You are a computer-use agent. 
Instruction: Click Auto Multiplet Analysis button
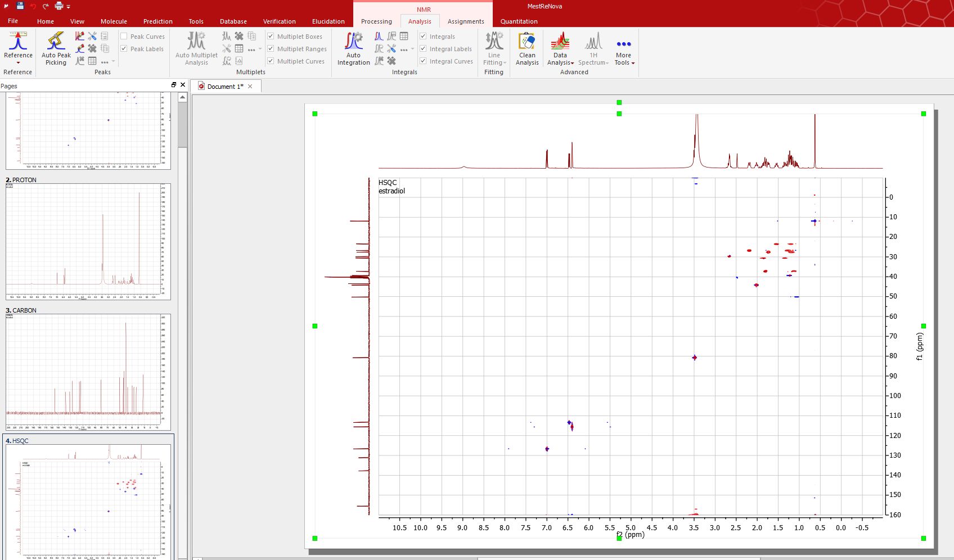pyautogui.click(x=196, y=49)
